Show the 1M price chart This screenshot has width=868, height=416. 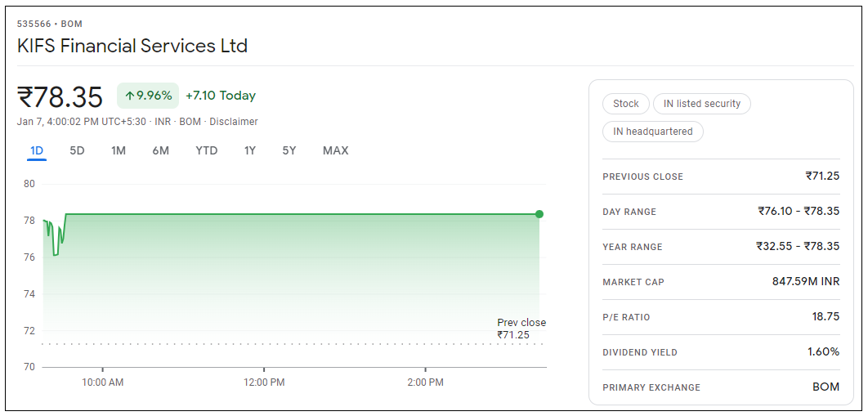point(119,150)
